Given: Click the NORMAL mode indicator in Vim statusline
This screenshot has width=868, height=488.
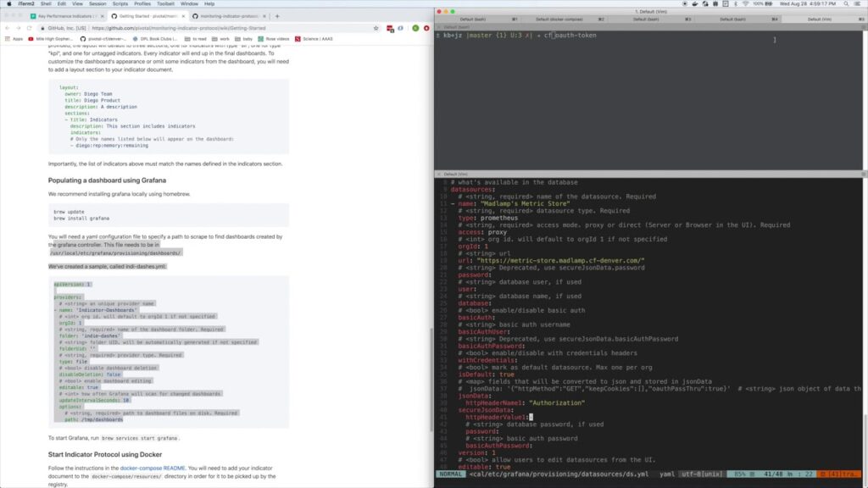Looking at the screenshot, I should click(x=451, y=474).
